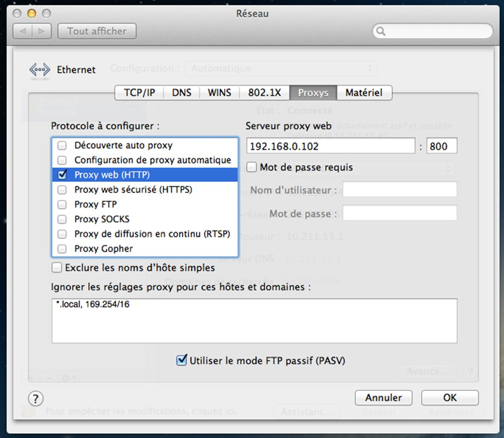
Task: Switch to the WINS tab
Action: pos(220,93)
